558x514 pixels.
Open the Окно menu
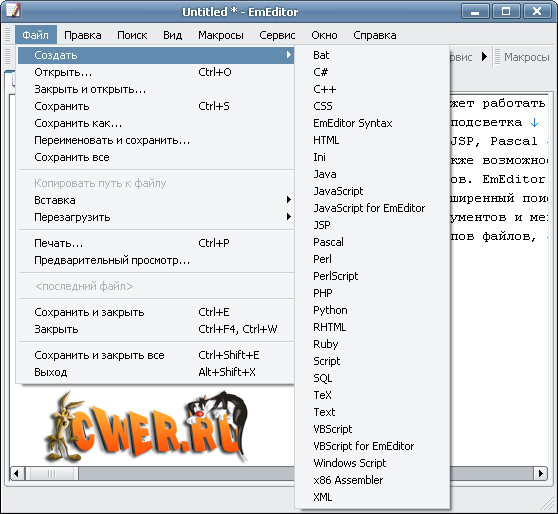[324, 35]
